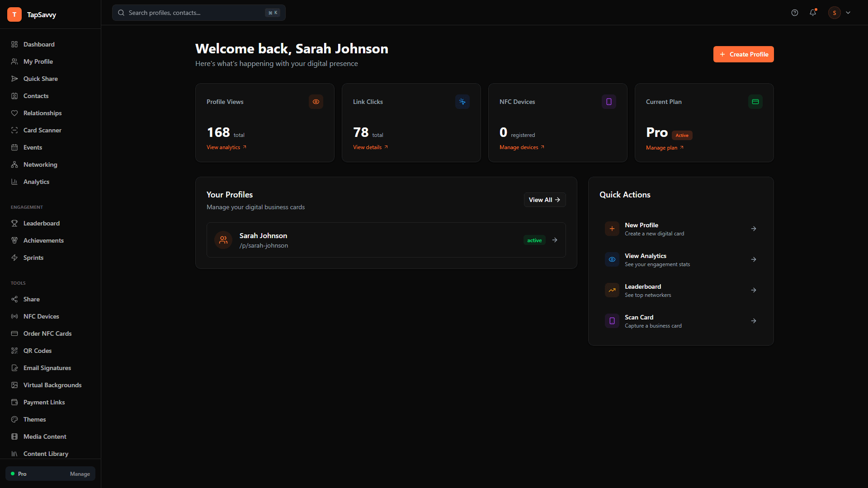Click the 'Active' badge next to Pro plan

point(682,135)
